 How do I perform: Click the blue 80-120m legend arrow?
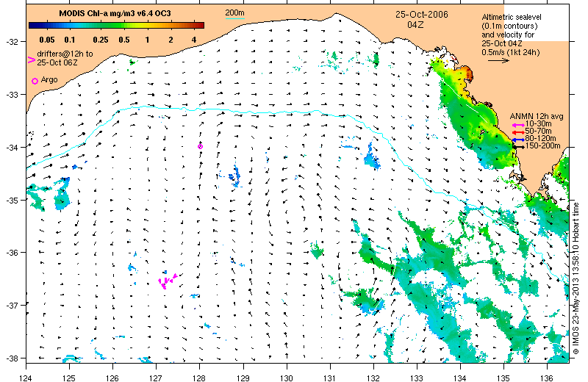tap(518, 140)
